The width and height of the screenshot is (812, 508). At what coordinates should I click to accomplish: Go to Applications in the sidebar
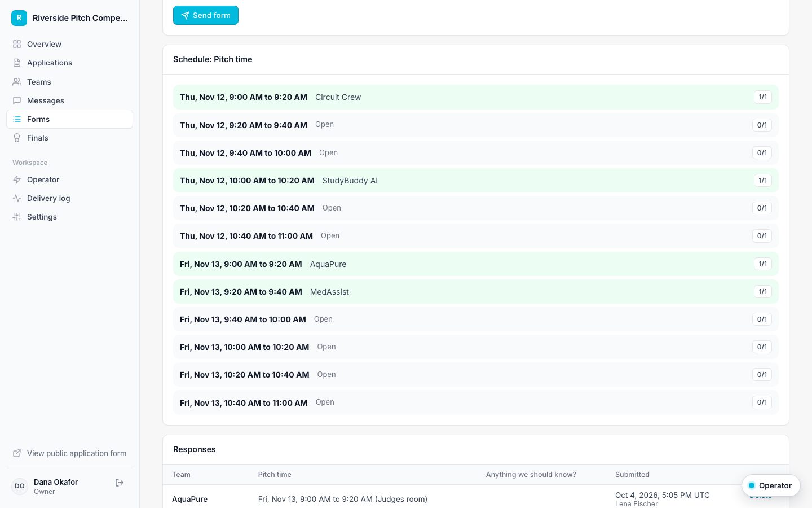click(x=69, y=63)
